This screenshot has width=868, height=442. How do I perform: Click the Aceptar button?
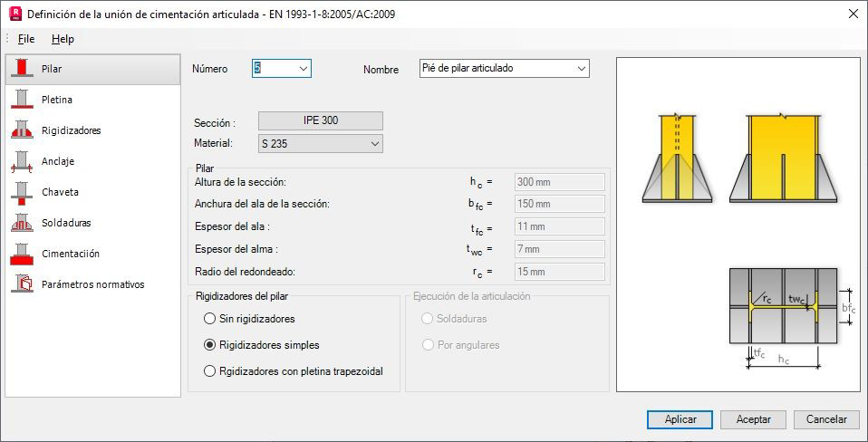(754, 419)
